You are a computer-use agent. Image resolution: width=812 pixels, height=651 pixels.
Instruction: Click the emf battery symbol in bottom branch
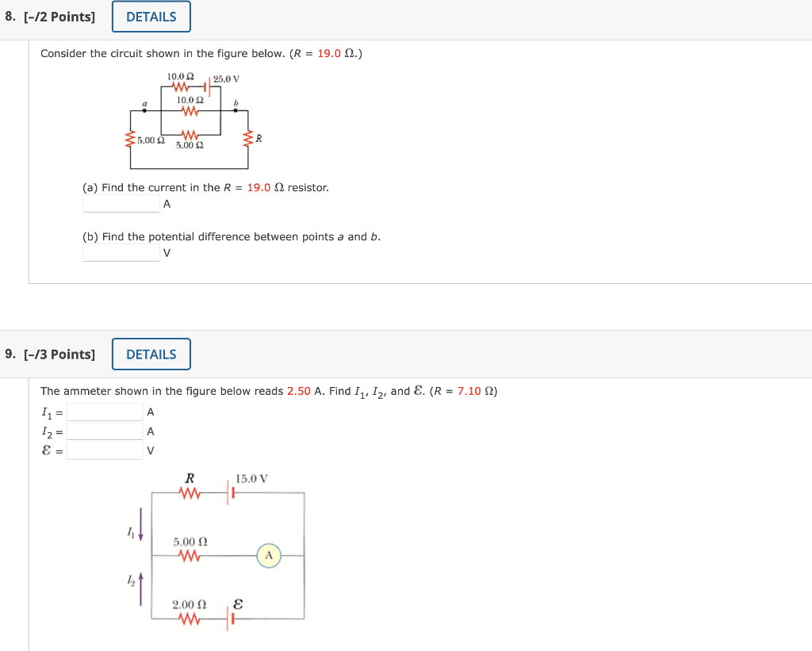[230, 619]
